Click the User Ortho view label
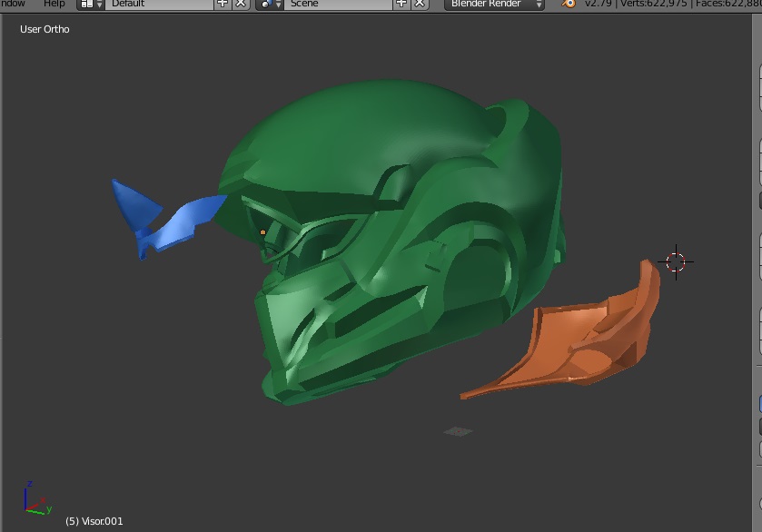The width and height of the screenshot is (762, 532). click(x=45, y=29)
